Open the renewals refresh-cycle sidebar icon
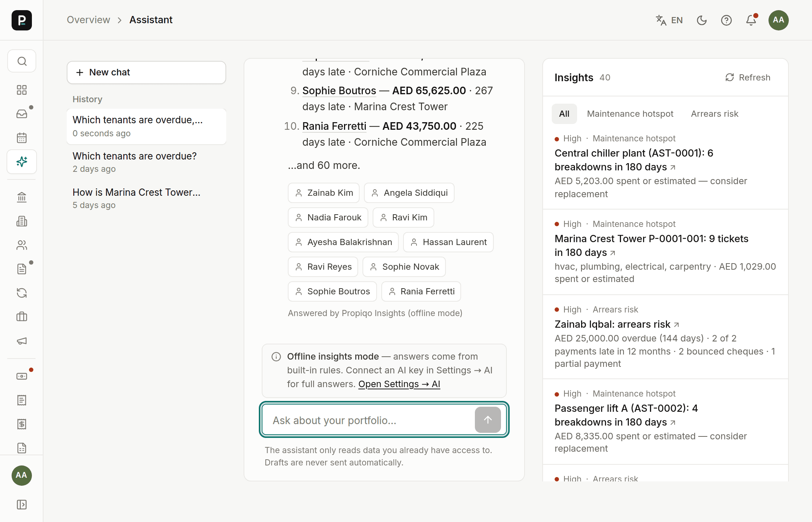Viewport: 812px width, 522px height. pyautogui.click(x=22, y=293)
